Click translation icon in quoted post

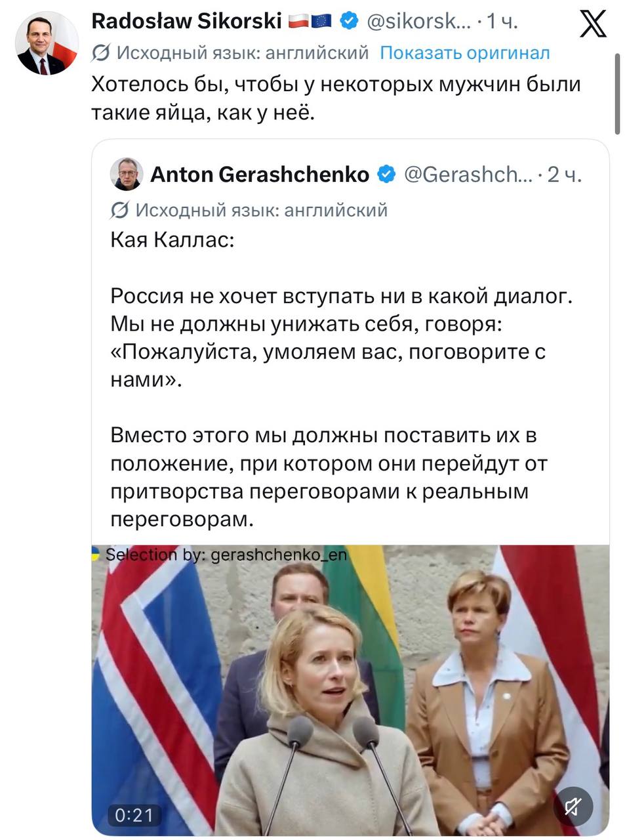(x=120, y=210)
